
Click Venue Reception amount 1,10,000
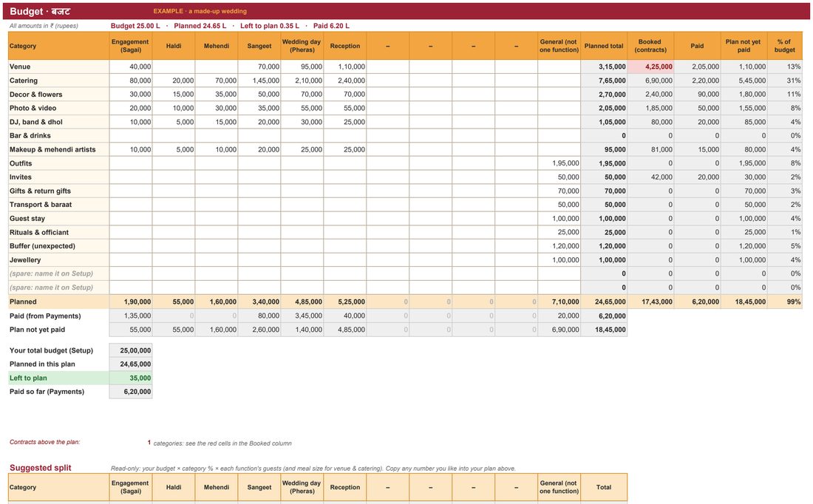(345, 67)
